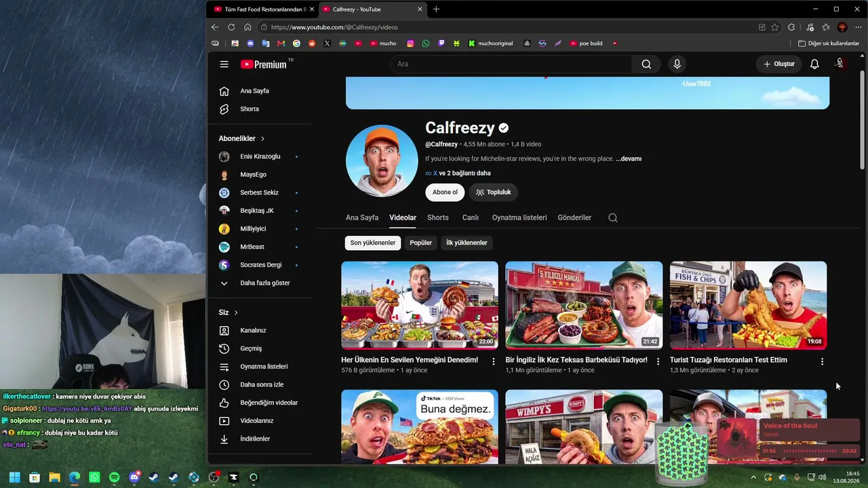Open a new browser tab
This screenshot has width=868, height=488.
click(436, 9)
